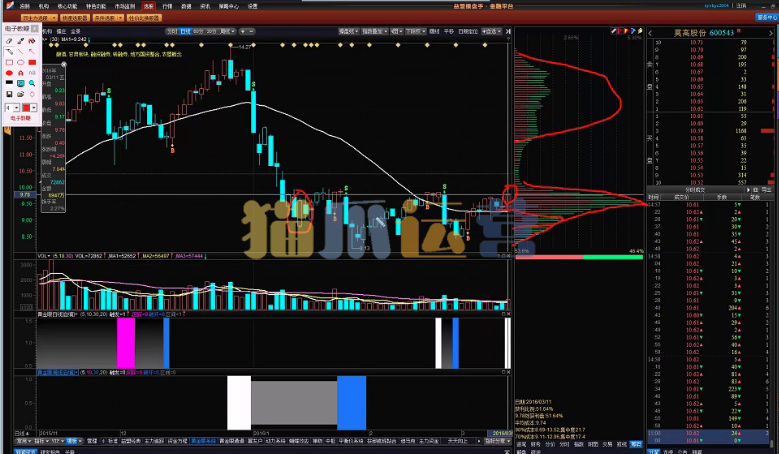This screenshot has width=779, height=454.
Task: Open the 常用 dropdown at bottom left
Action: (23, 441)
